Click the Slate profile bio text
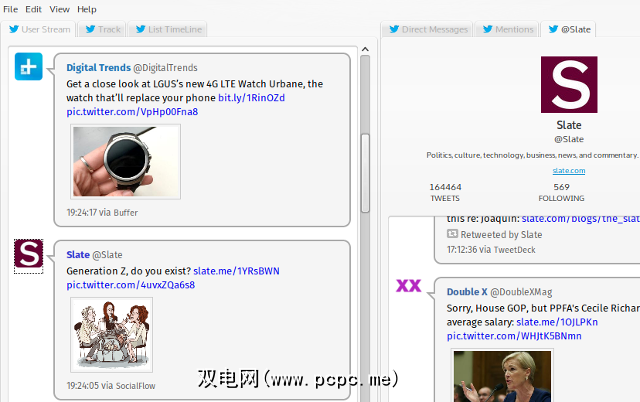This screenshot has height=402, width=640. pos(532,155)
